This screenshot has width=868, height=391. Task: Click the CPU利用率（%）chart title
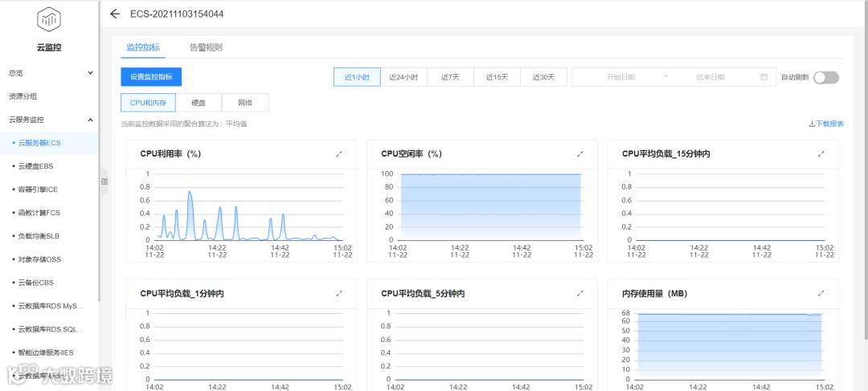click(170, 153)
